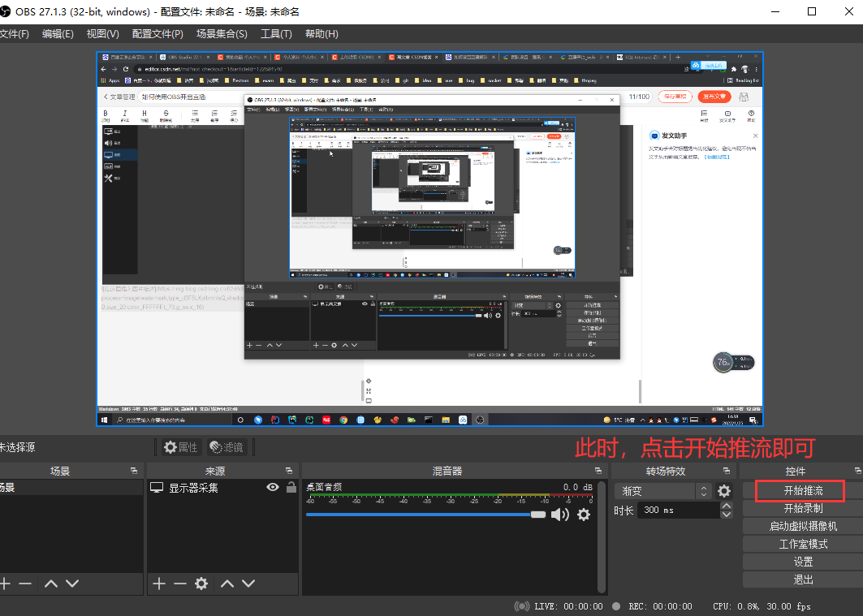This screenshot has height=616, width=863.
Task: Mute 桌面音频 with the speaker icon
Action: pyautogui.click(x=559, y=515)
